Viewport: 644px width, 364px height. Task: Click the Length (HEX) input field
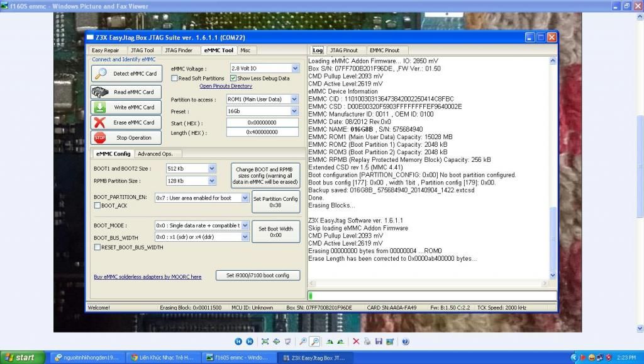[x=262, y=132]
